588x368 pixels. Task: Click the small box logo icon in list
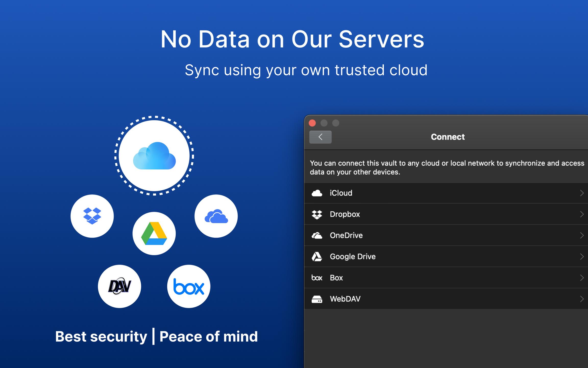tap(317, 278)
